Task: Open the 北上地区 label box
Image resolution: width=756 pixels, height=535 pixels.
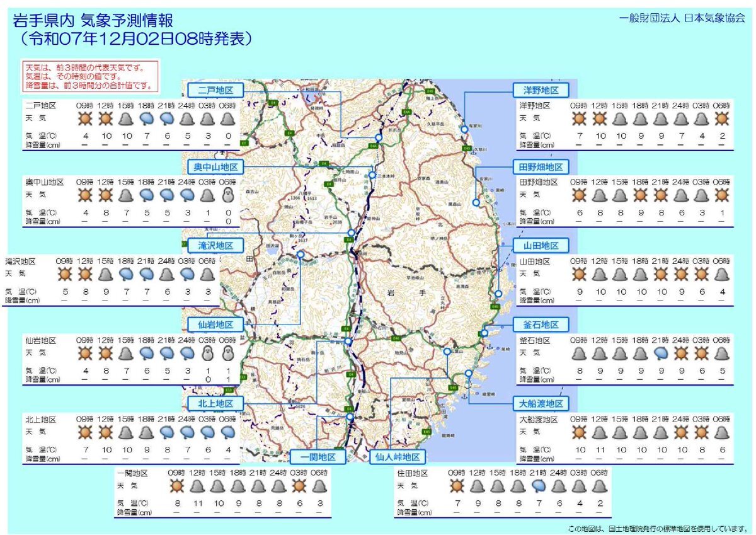Action: coord(215,403)
